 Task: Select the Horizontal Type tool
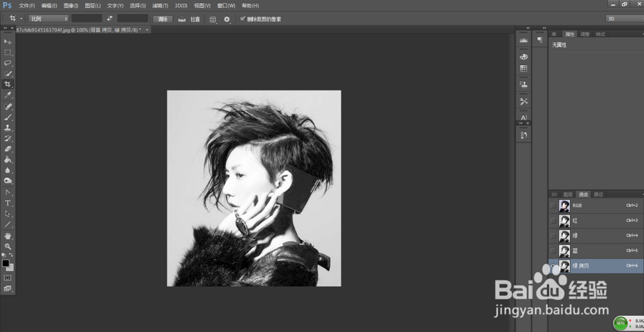pyautogui.click(x=7, y=203)
